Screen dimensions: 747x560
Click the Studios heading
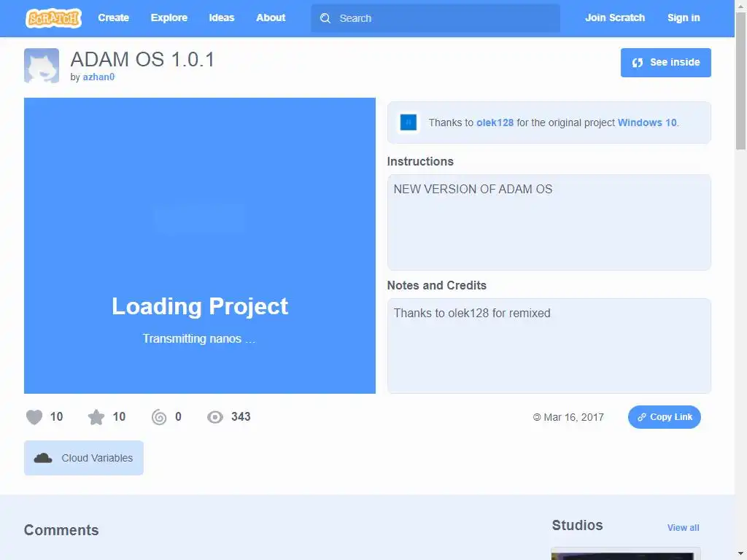(577, 525)
